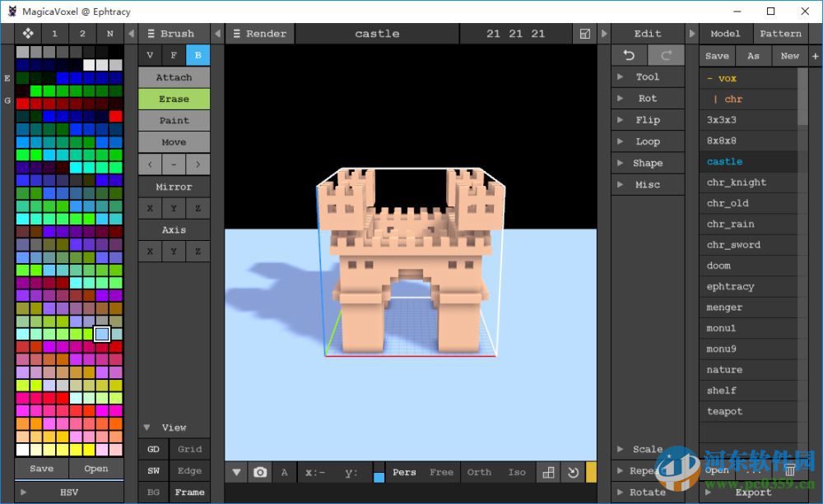Activate the Erase brush mode

coord(174,98)
